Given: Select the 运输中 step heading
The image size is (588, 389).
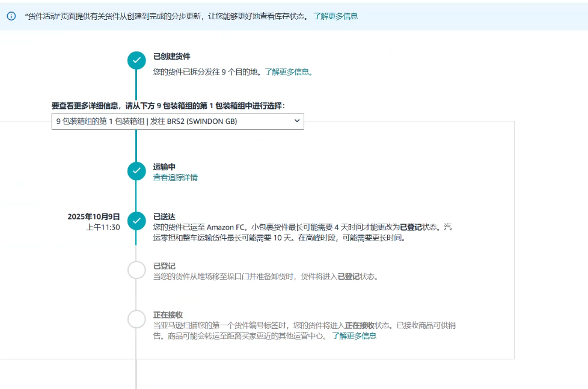Looking at the screenshot, I should pos(164,167).
